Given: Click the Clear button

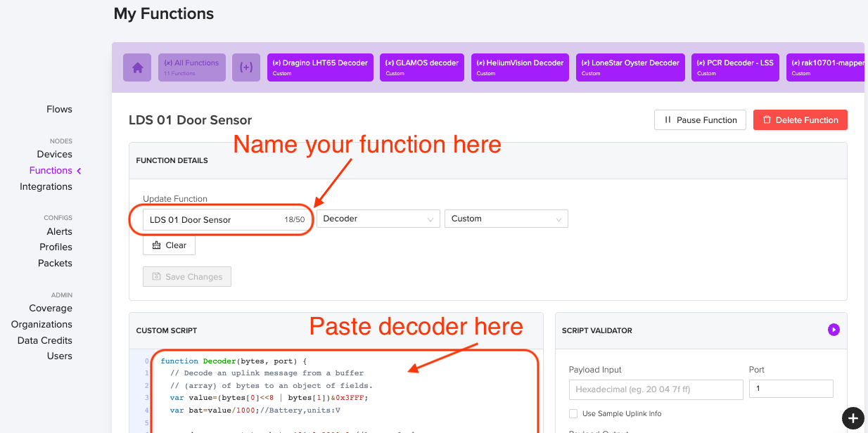Looking at the screenshot, I should (x=169, y=245).
